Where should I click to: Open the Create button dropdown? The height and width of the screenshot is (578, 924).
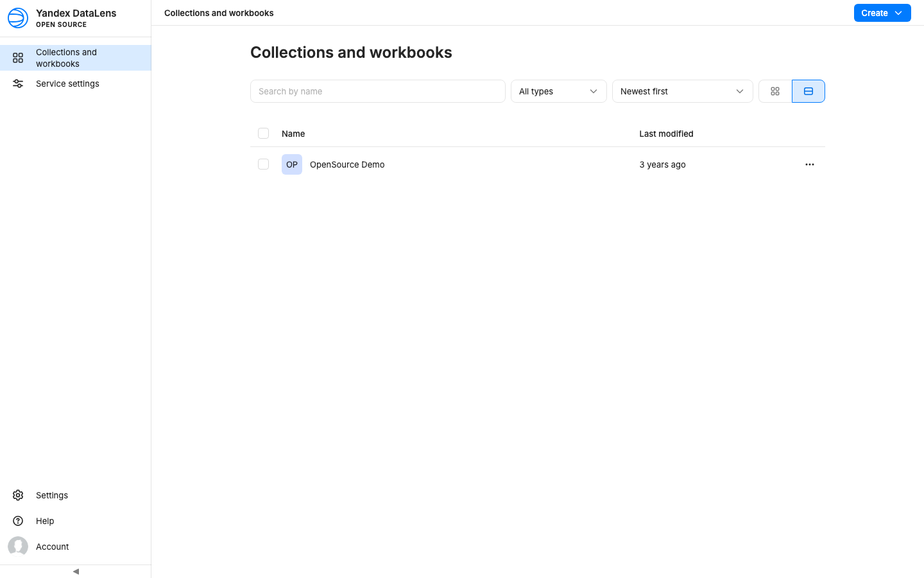(x=882, y=13)
